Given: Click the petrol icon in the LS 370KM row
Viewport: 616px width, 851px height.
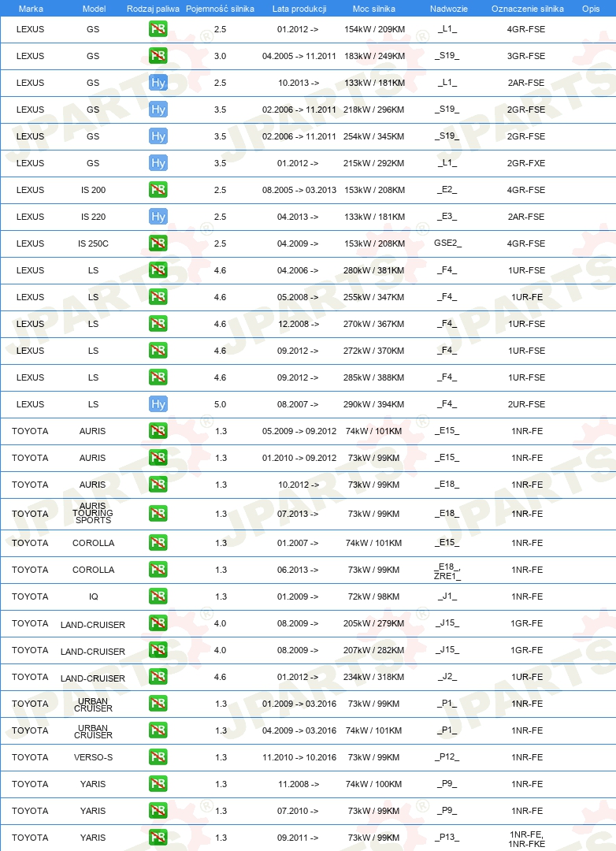Looking at the screenshot, I should [158, 351].
